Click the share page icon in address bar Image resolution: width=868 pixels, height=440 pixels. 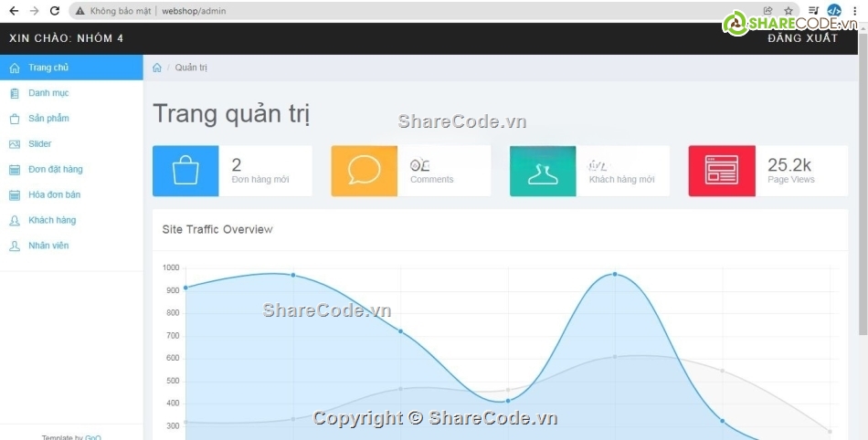[x=767, y=11]
